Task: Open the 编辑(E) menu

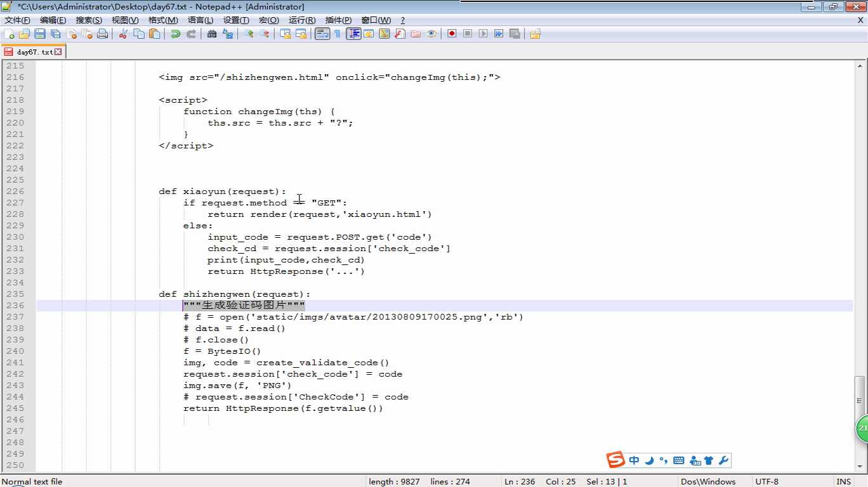Action: pyautogui.click(x=53, y=20)
